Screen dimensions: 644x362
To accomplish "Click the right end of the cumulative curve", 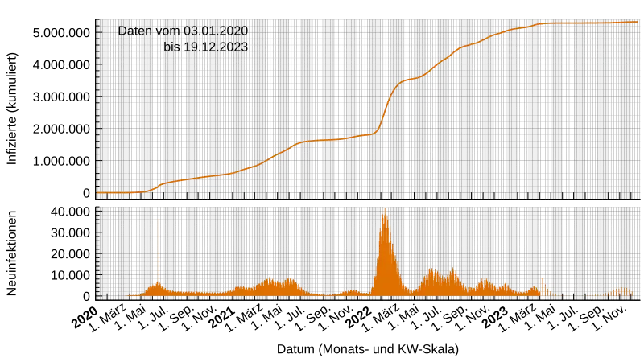I will [637, 22].
